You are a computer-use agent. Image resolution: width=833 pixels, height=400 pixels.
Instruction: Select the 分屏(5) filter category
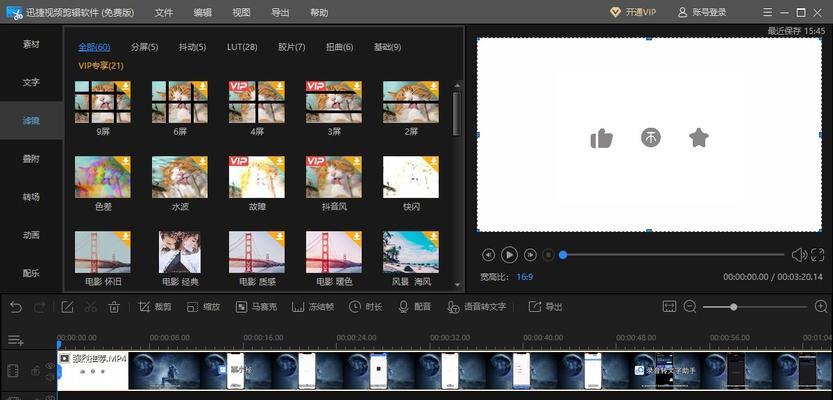click(x=144, y=47)
